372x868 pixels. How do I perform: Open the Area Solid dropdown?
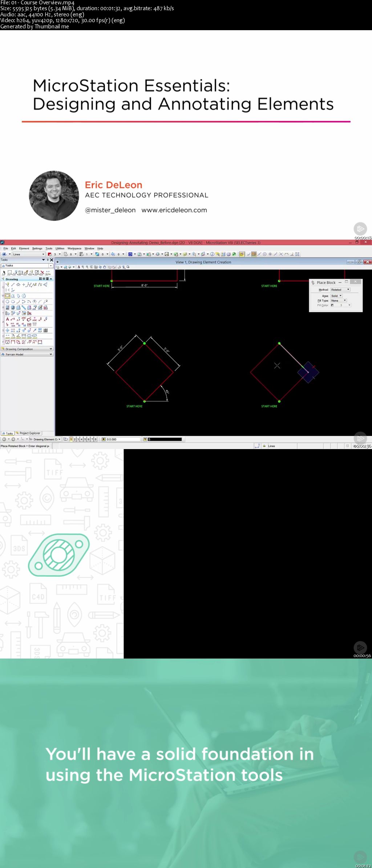[336, 296]
